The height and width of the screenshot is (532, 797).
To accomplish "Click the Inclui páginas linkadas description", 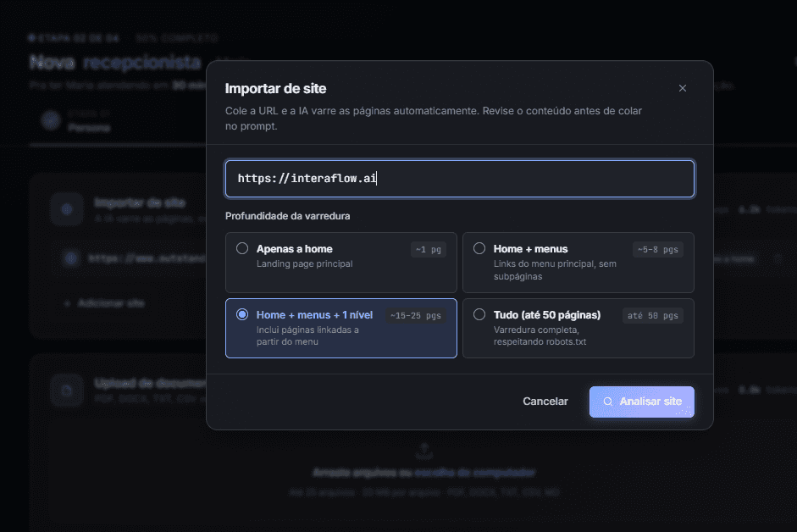I will click(307, 335).
